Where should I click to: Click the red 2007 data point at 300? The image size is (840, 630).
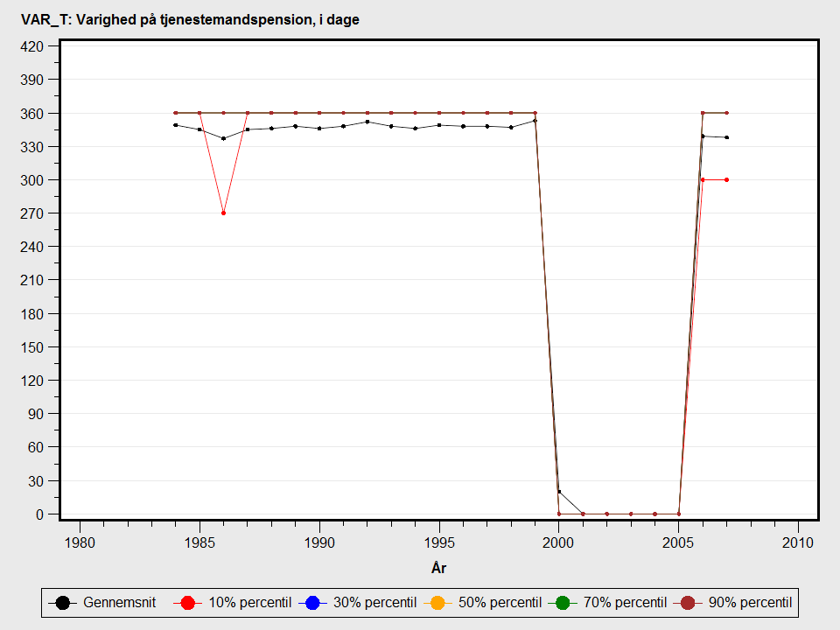[x=726, y=179]
